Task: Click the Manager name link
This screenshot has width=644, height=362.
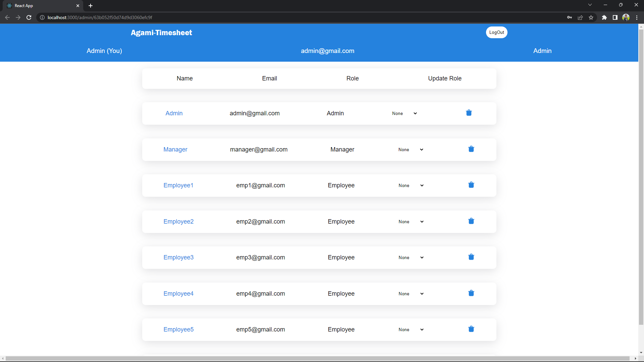Action: click(x=175, y=149)
